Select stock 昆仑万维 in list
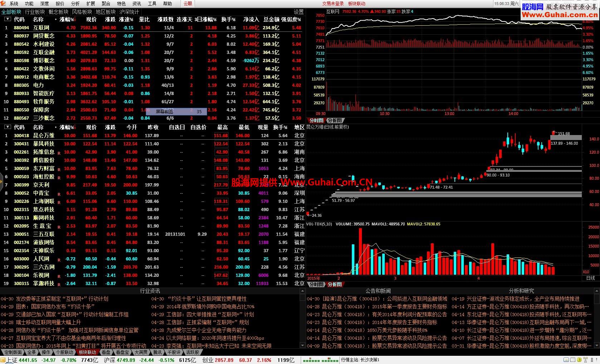 pyautogui.click(x=153, y=135)
